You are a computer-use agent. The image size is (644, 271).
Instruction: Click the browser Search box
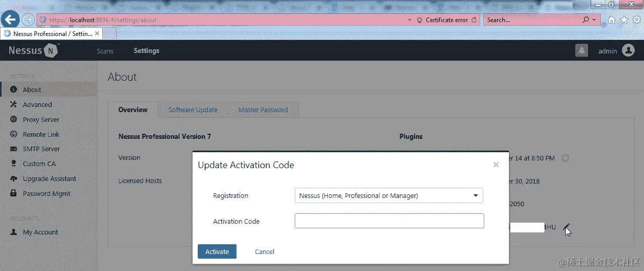[x=532, y=20]
